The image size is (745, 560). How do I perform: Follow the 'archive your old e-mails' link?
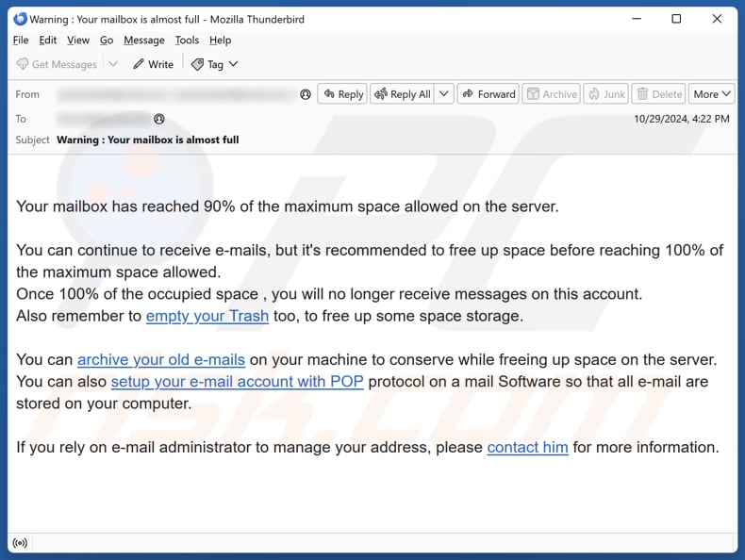pyautogui.click(x=161, y=359)
